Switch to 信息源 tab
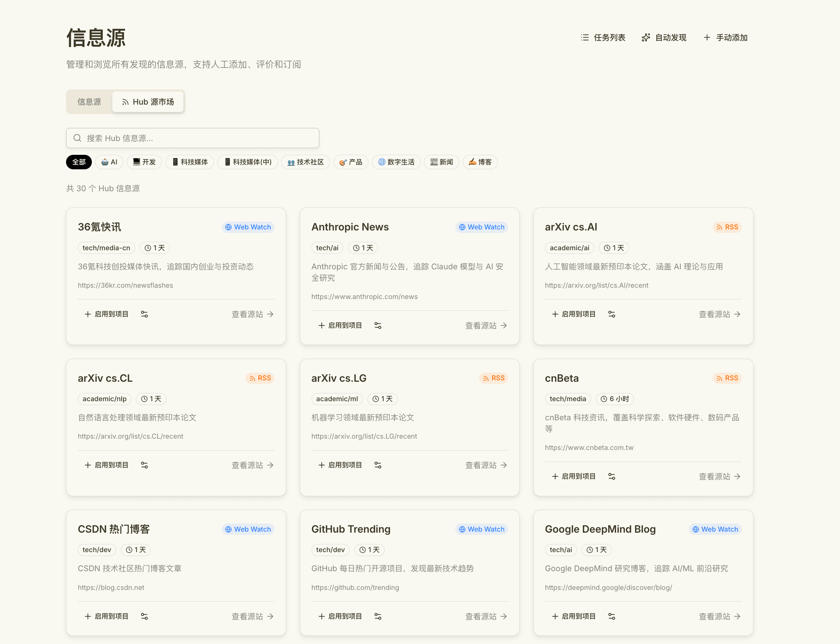 point(89,102)
